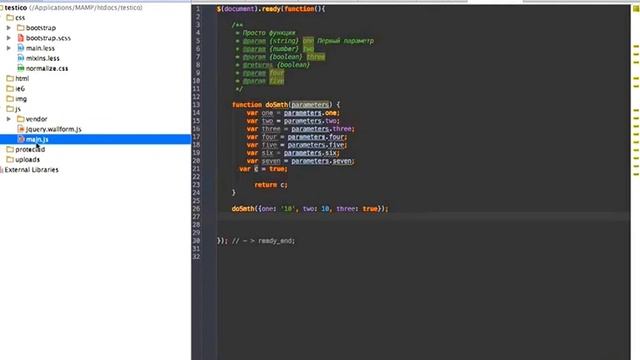Click line number 26 in the gutter

196,209
